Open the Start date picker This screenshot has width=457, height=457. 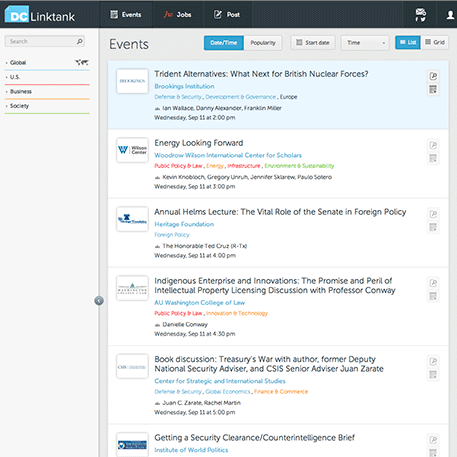coord(313,43)
